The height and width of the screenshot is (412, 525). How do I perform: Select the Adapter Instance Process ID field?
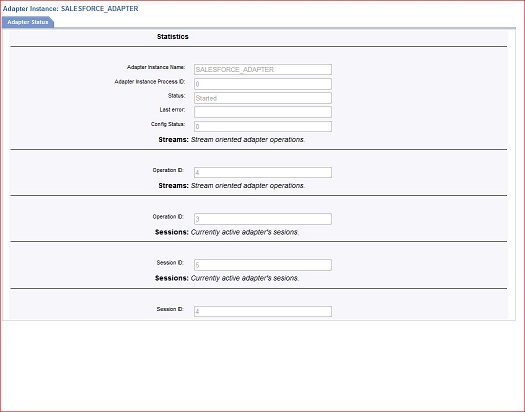tap(263, 84)
